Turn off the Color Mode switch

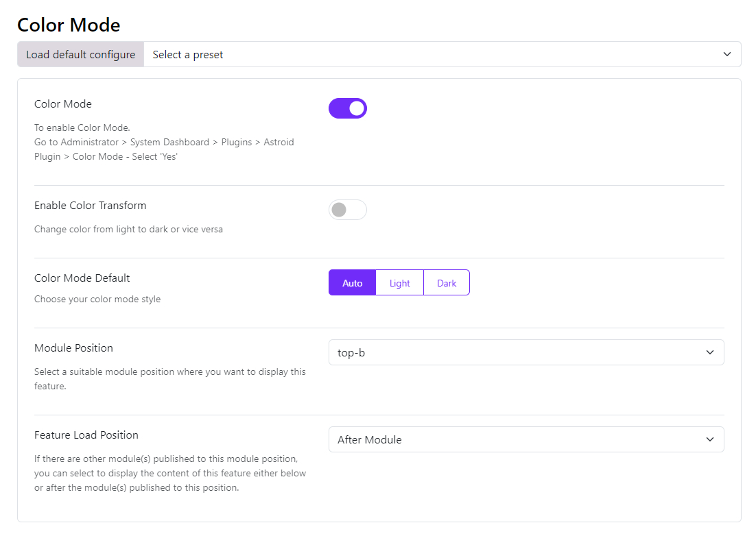point(348,108)
